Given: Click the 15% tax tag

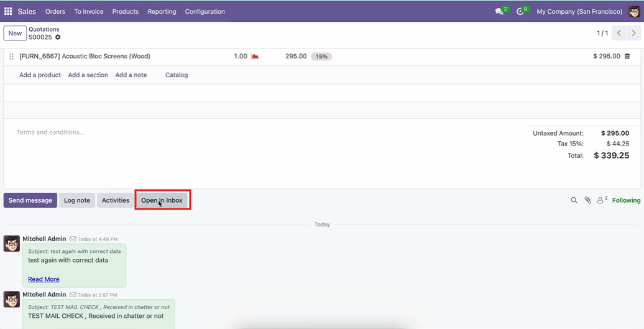Looking at the screenshot, I should (321, 56).
